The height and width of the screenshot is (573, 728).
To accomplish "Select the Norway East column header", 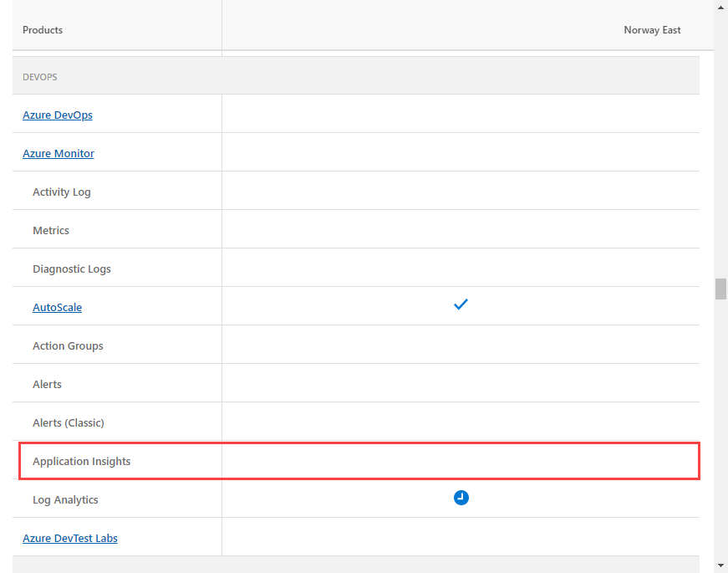I will point(652,30).
